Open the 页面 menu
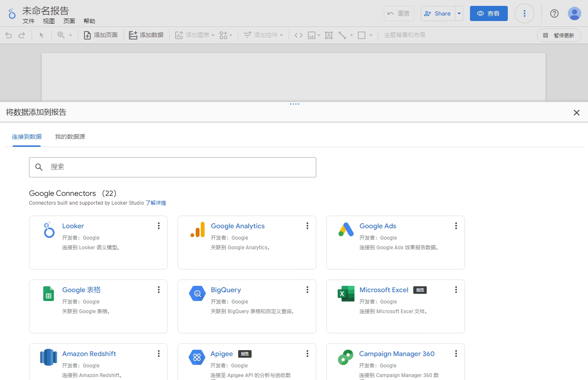The image size is (588, 380). tap(69, 21)
